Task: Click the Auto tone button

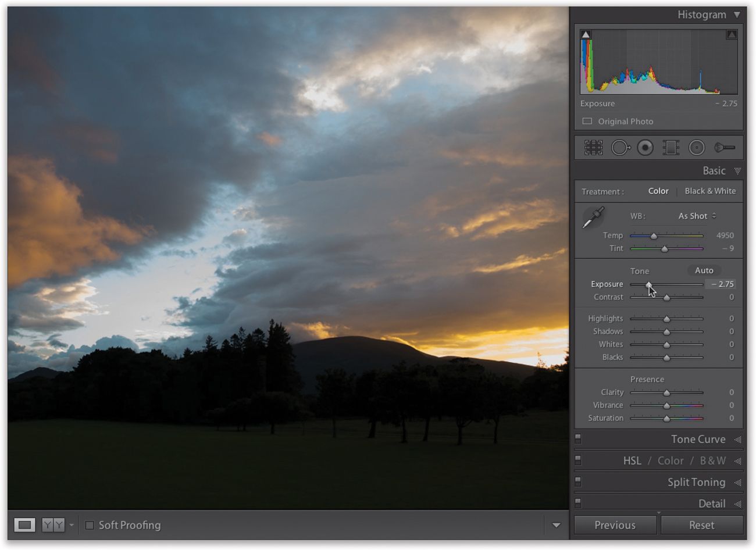Action: click(x=704, y=270)
